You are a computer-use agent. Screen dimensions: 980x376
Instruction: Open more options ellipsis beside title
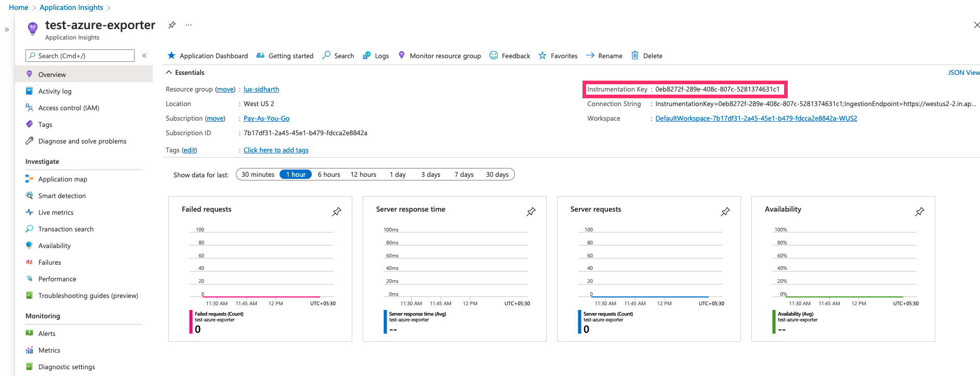189,25
